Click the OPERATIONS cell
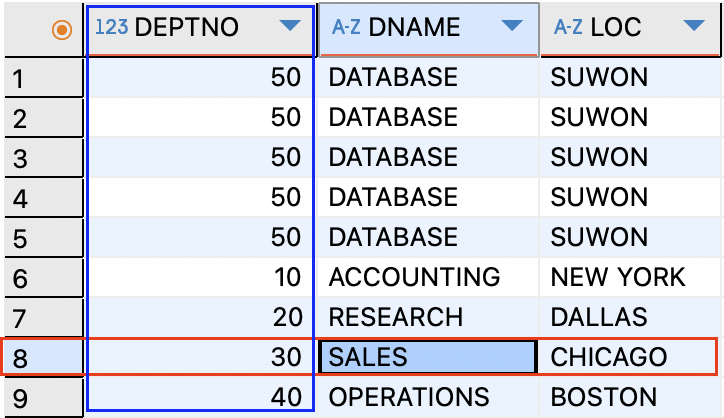This screenshot has width=724, height=418. 428,397
